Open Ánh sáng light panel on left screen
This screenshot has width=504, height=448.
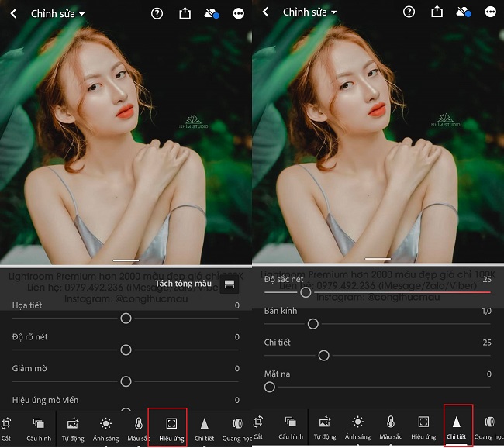point(105,429)
